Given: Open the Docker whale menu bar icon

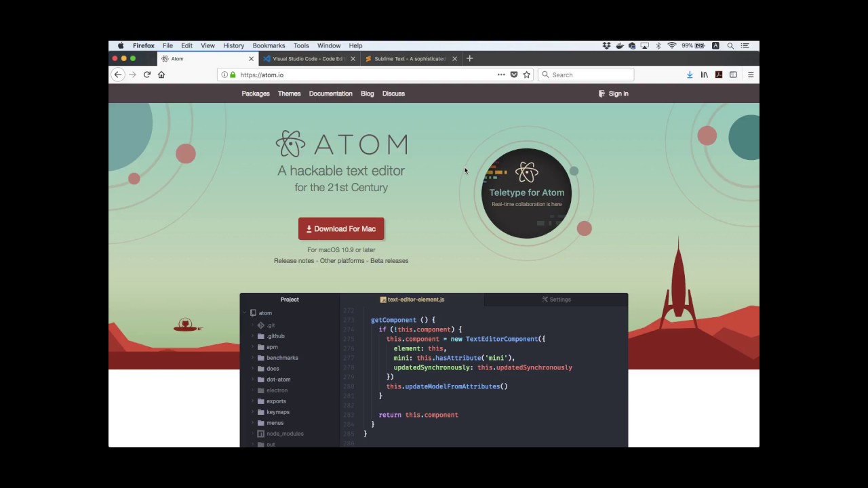Looking at the screenshot, I should point(619,45).
